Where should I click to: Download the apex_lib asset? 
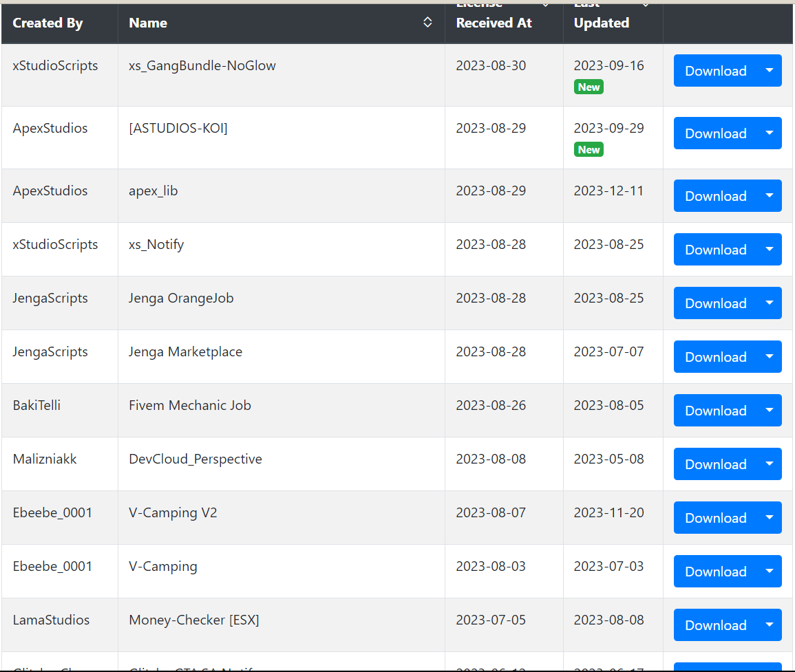coord(715,195)
